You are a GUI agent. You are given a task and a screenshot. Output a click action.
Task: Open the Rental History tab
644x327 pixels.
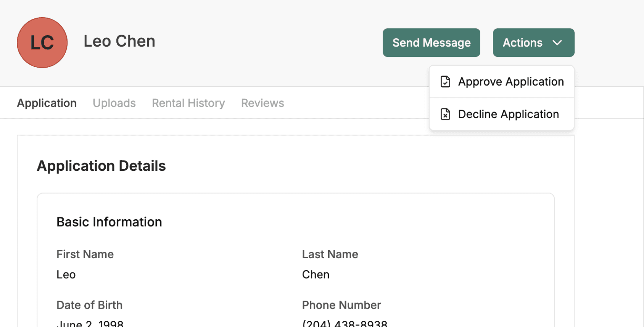(188, 103)
